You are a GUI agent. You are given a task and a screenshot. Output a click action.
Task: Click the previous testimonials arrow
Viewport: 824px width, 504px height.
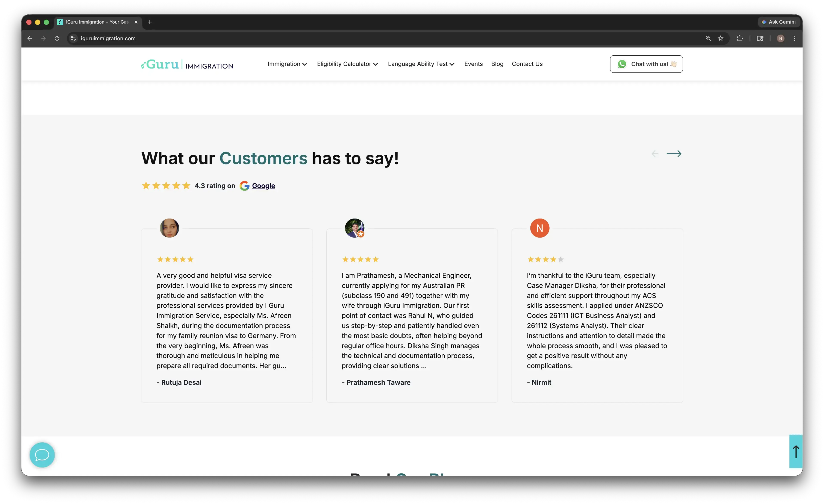point(655,153)
